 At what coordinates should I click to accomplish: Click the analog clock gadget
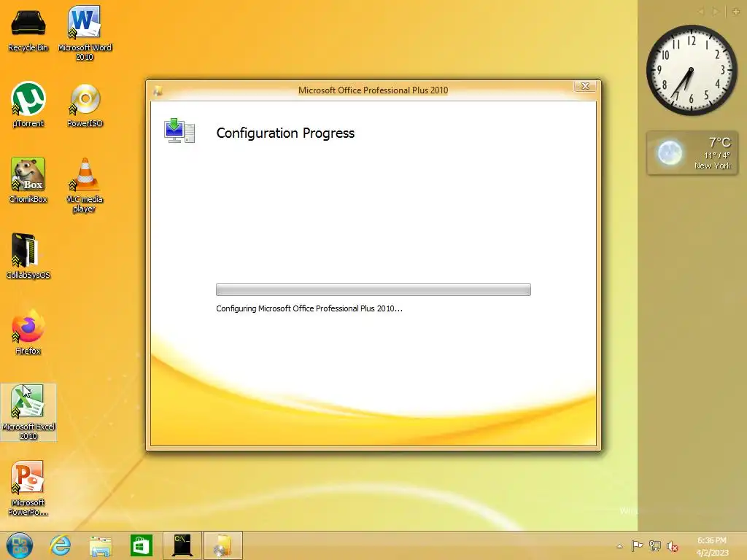pos(692,71)
